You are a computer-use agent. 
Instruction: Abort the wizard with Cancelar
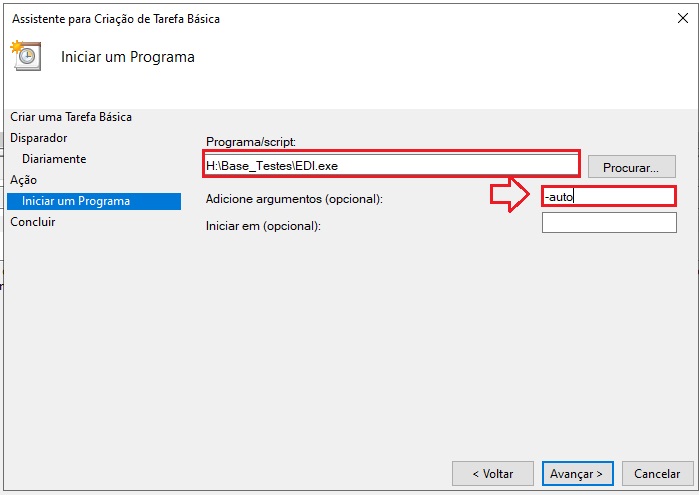[x=658, y=474]
